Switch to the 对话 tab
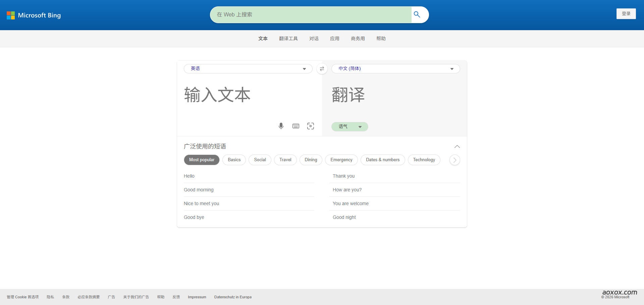The width and height of the screenshot is (644, 305). (x=314, y=39)
